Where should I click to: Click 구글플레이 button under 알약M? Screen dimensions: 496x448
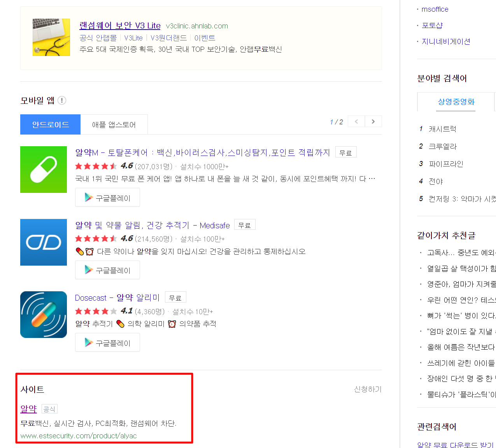point(107,198)
